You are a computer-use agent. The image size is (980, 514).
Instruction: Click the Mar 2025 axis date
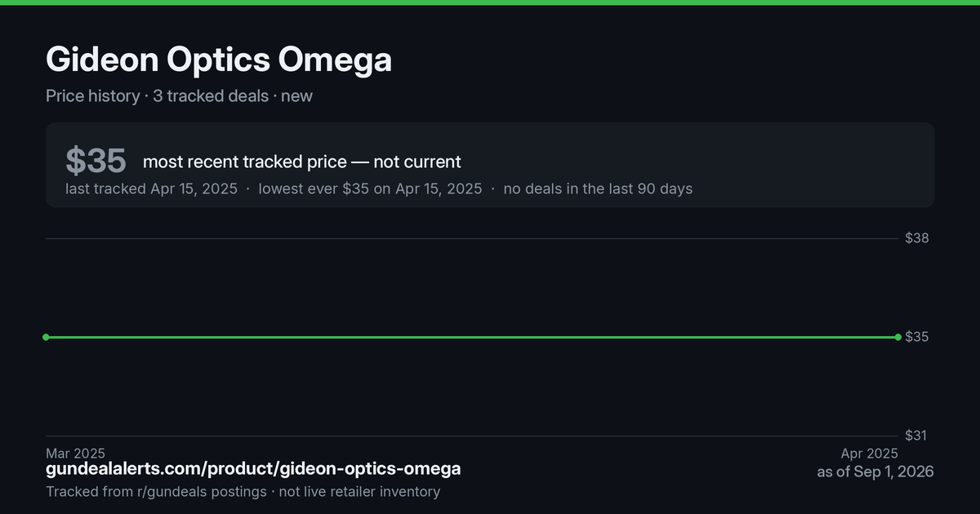coord(75,454)
